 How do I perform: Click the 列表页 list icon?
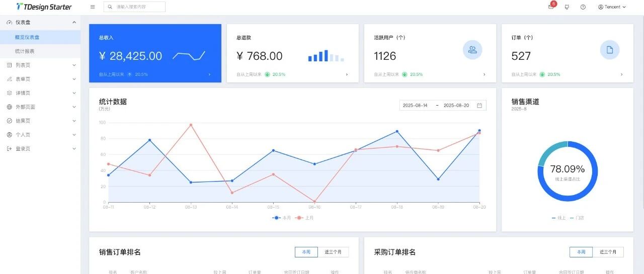[x=10, y=65]
